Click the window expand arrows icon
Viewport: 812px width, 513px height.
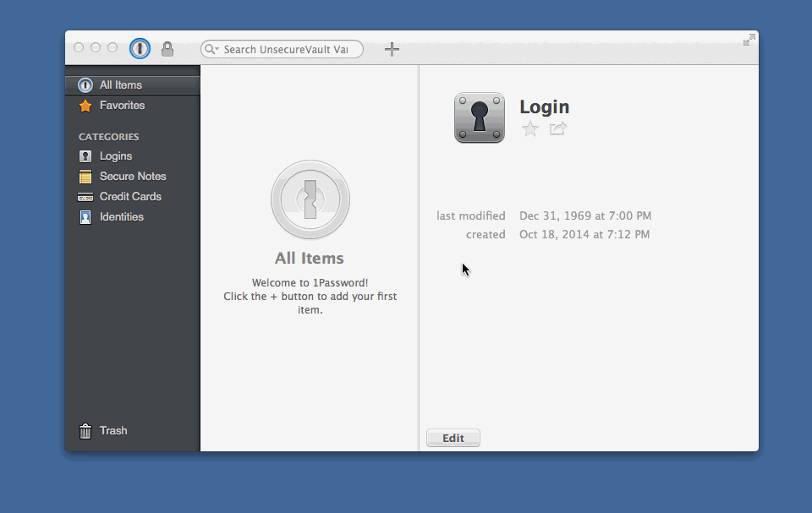click(748, 39)
